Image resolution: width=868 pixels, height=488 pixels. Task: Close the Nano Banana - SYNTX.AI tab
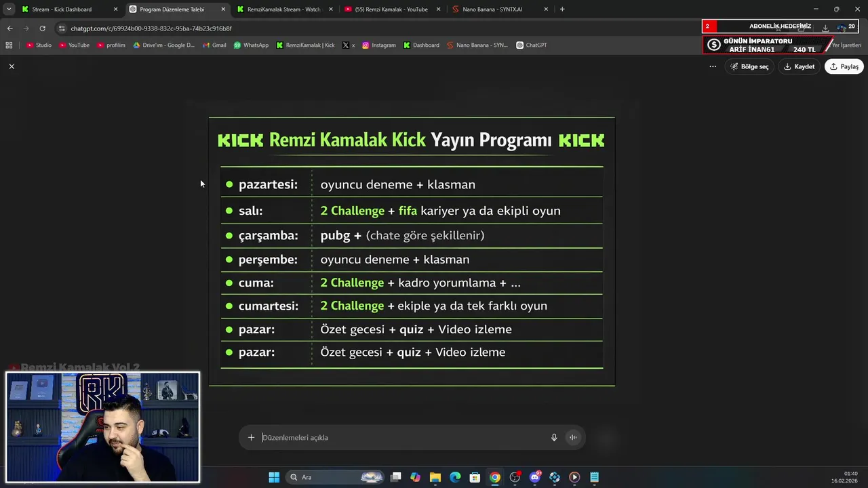546,9
